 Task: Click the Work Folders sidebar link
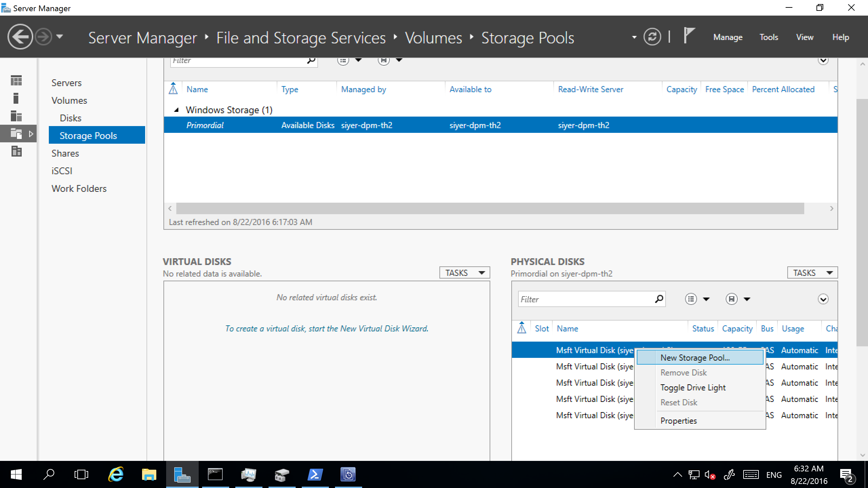[79, 189]
